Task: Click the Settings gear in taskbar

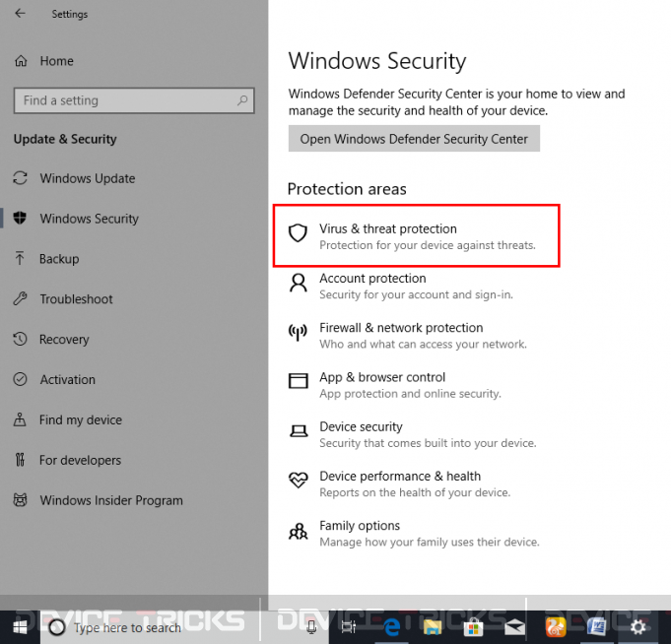Action: point(638,627)
